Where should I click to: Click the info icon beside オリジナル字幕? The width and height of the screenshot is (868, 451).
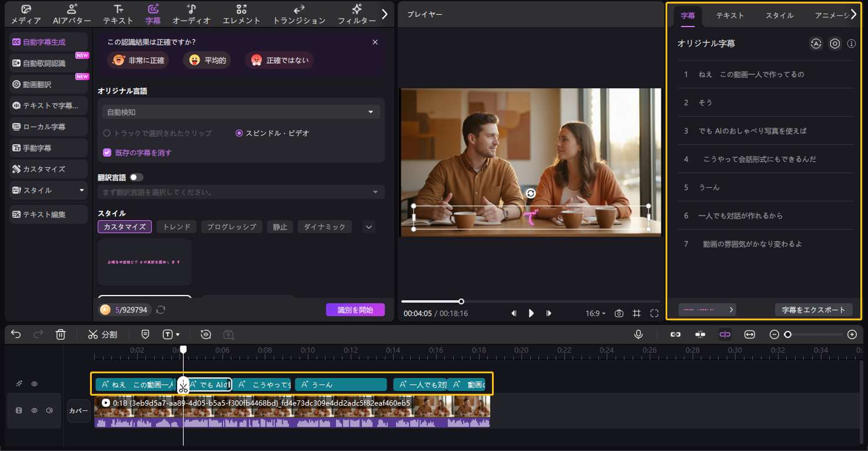pos(851,44)
